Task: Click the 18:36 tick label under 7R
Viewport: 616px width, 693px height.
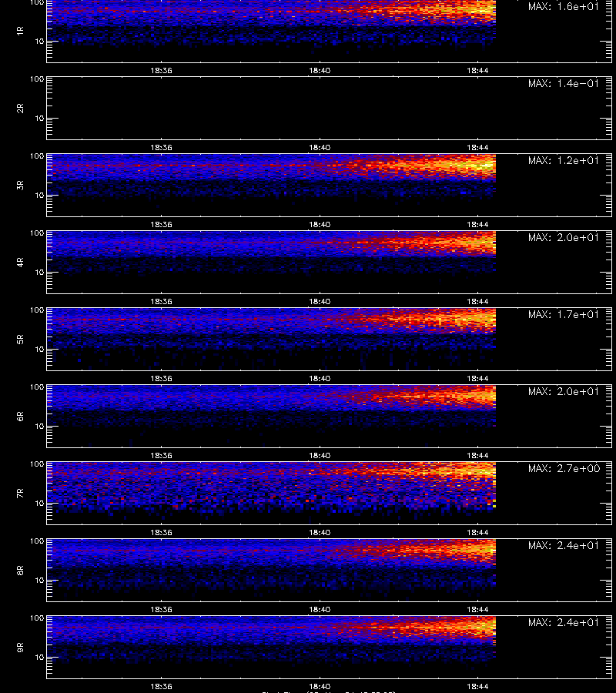Action: click(x=161, y=533)
